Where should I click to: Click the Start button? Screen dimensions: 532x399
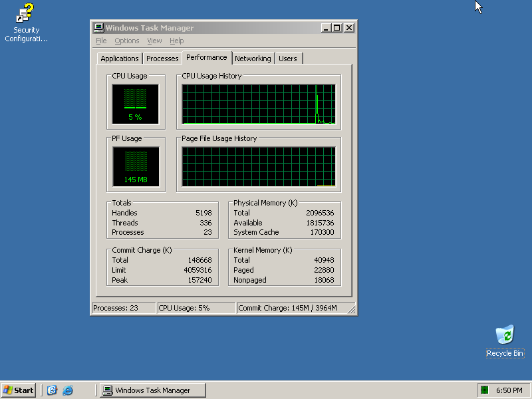click(19, 390)
